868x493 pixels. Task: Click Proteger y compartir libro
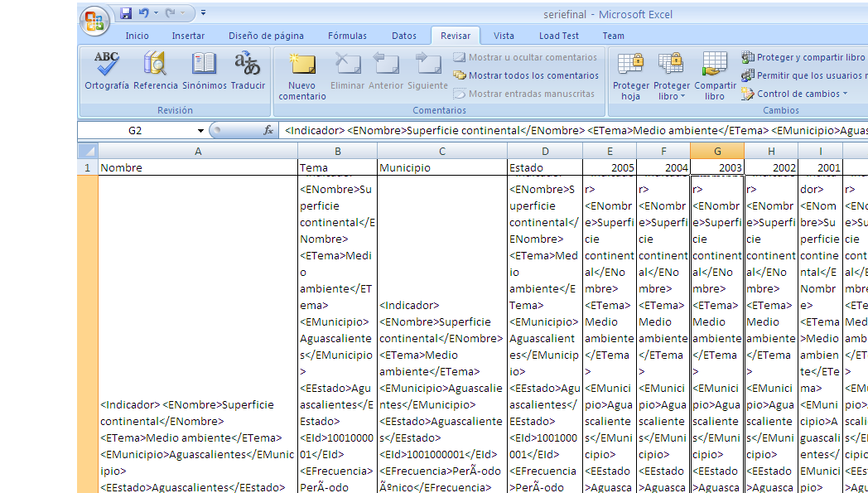tap(803, 57)
